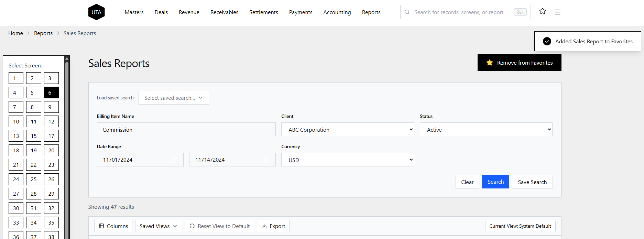The width and height of the screenshot is (644, 239).
Task: Expand the Status dropdown set to Active
Action: click(x=486, y=130)
